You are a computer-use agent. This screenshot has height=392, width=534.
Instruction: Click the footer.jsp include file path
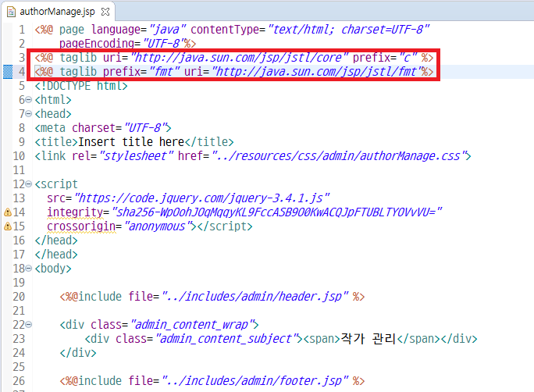pyautogui.click(x=255, y=380)
